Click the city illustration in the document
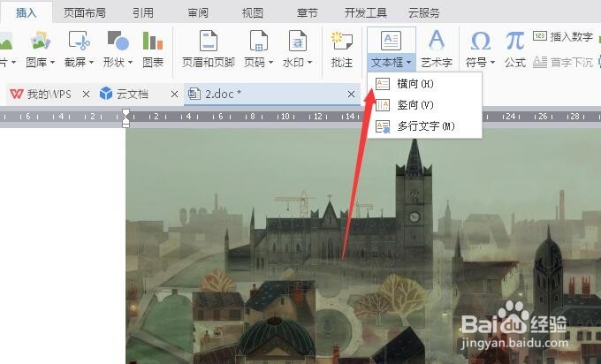The height and width of the screenshot is (364, 601). click(363, 246)
